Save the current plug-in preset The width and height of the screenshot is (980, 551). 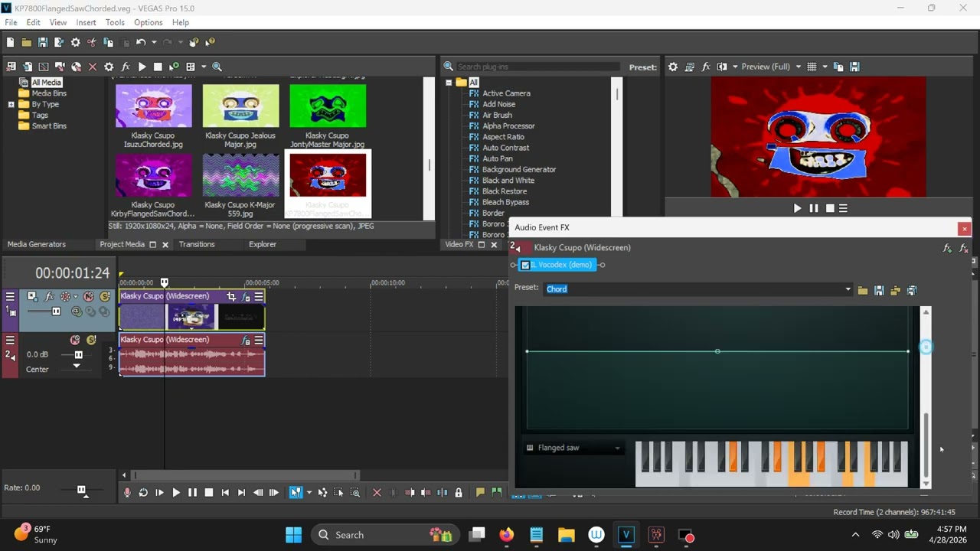(879, 291)
